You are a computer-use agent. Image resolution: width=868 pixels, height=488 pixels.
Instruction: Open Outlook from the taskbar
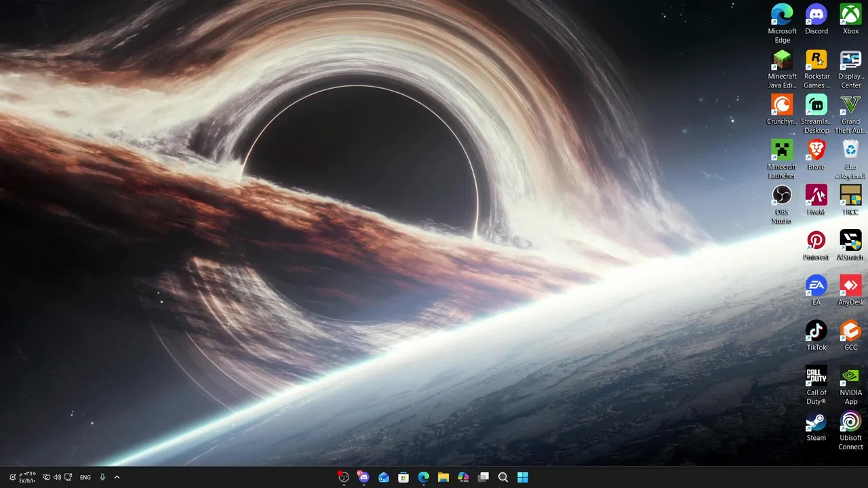384,477
